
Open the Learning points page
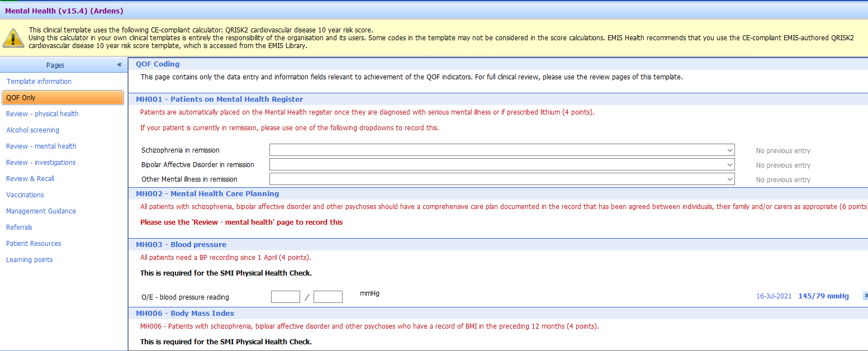29,259
